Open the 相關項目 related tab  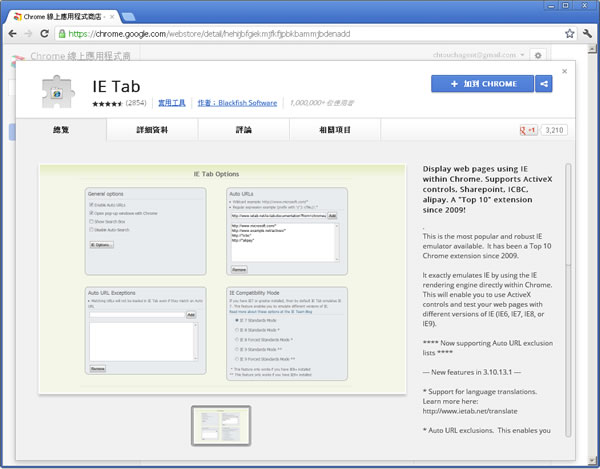[335, 130]
